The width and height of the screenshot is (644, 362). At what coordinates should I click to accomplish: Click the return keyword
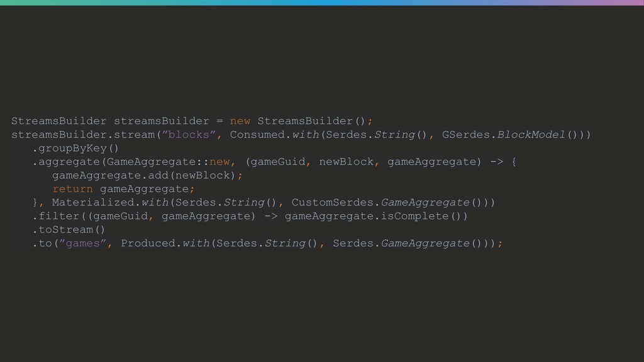pyautogui.click(x=73, y=189)
